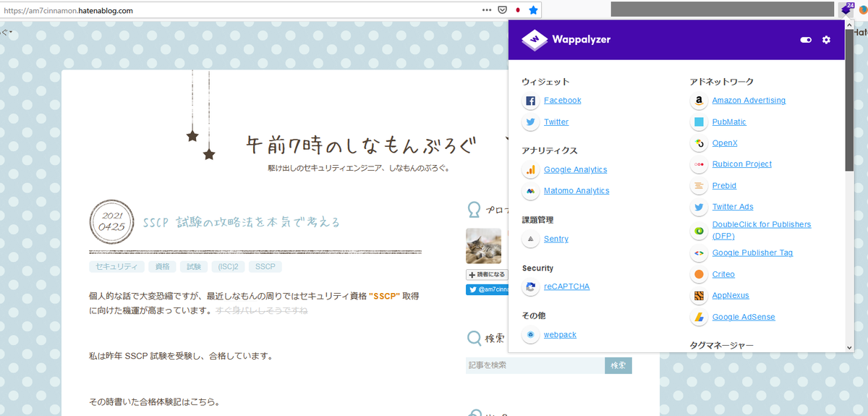
Task: Click the Google AdSense icon
Action: [699, 317]
